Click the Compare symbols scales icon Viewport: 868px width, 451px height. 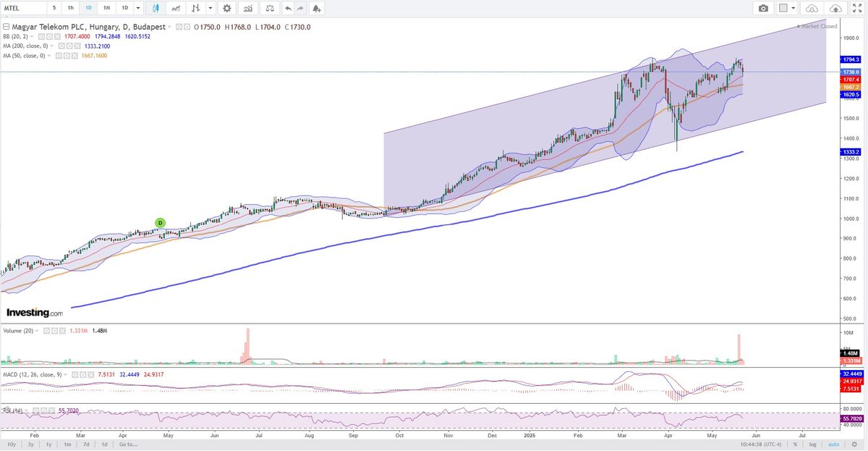click(269, 8)
